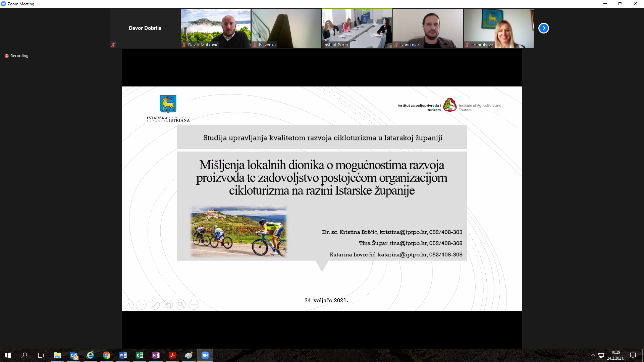Screen dimensions: 644x362
Task: Select Institut Poreč video tile
Action: [357, 28]
